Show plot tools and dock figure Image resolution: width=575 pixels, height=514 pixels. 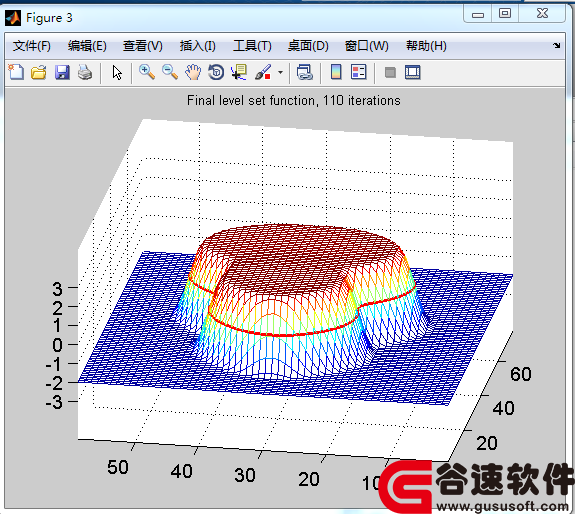(413, 72)
